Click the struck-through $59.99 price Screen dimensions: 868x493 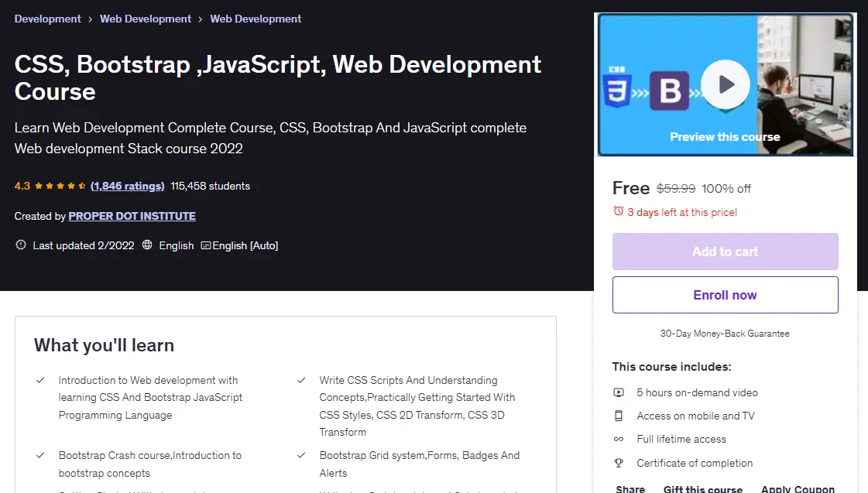(x=676, y=189)
